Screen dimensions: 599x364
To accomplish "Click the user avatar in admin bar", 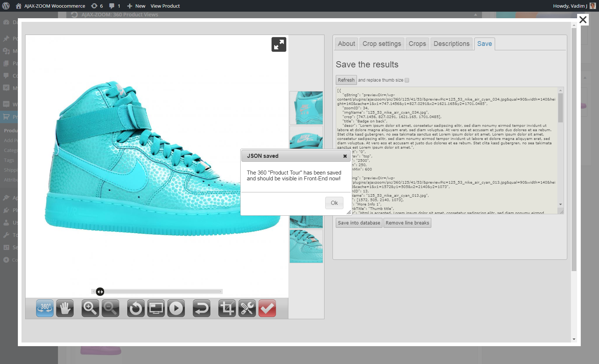I will pos(593,6).
